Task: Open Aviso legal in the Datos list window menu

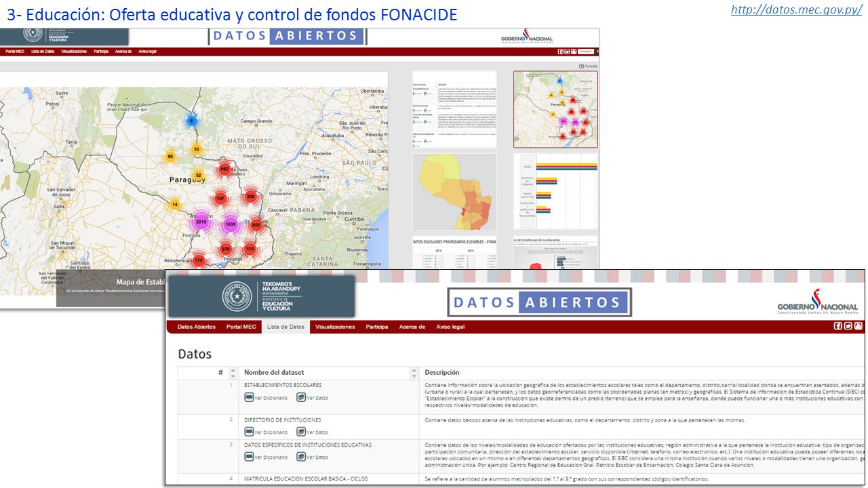Action: (450, 327)
